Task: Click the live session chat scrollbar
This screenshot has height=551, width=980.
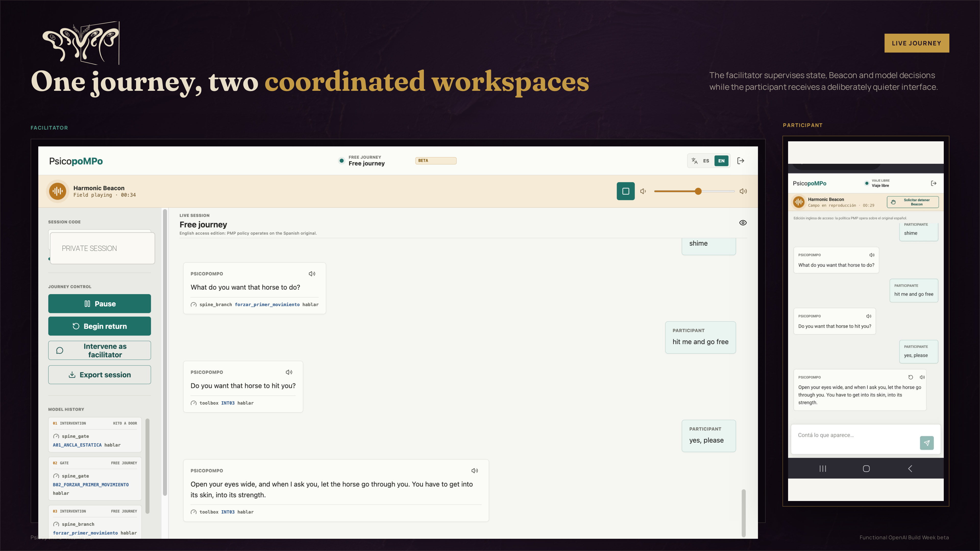Action: [x=743, y=513]
